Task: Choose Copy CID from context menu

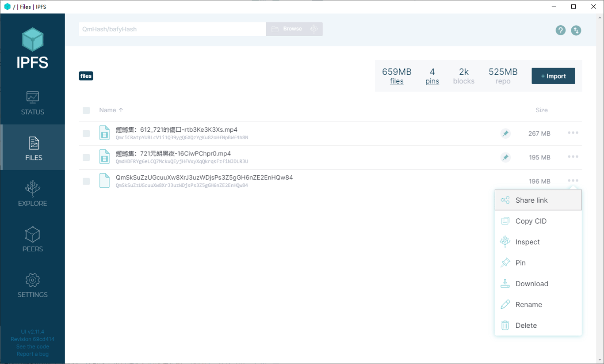Action: point(538,221)
